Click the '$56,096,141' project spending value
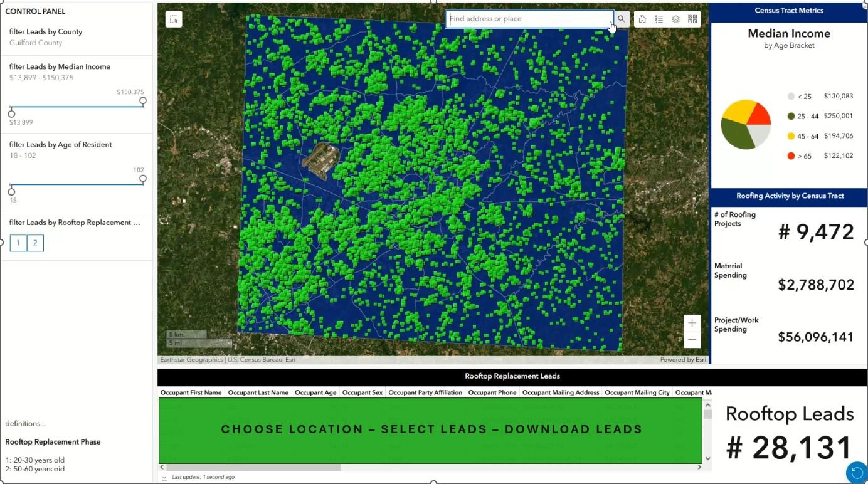This screenshot has height=484, width=868. coord(815,337)
